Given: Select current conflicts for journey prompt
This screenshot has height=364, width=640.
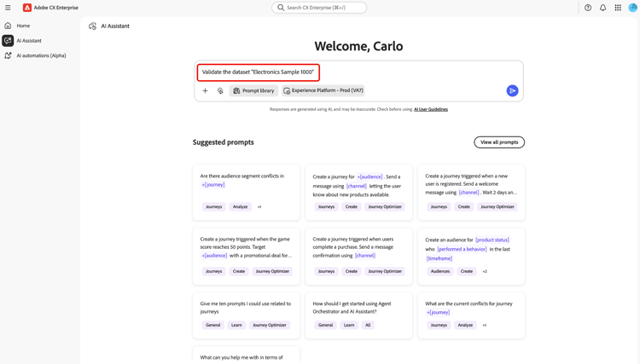Looking at the screenshot, I should pos(471,315).
